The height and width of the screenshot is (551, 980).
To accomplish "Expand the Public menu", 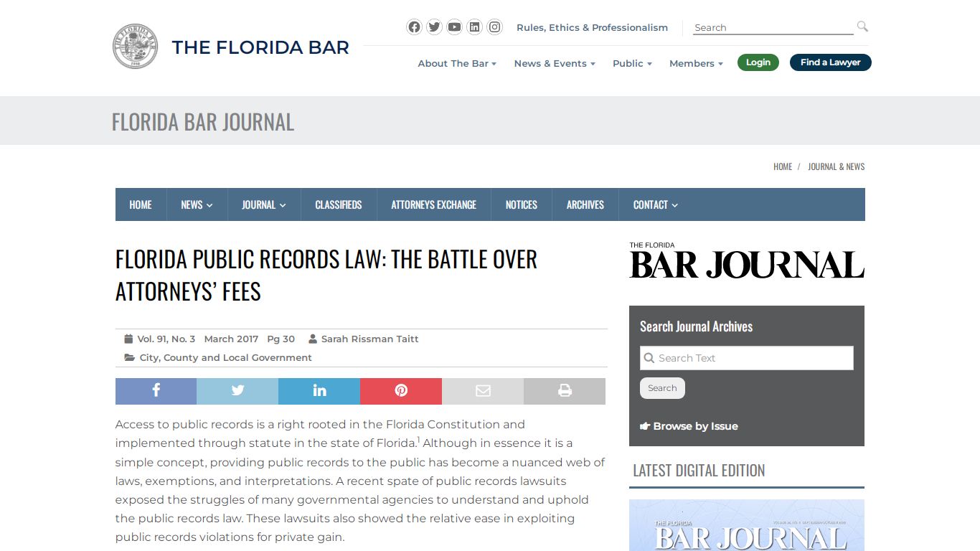I will pyautogui.click(x=632, y=63).
